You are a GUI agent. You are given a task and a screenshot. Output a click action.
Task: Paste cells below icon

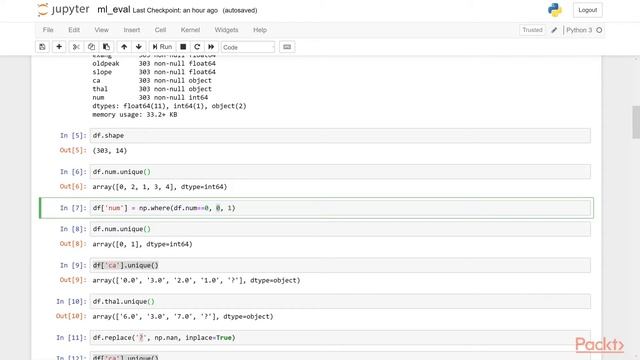(106, 47)
